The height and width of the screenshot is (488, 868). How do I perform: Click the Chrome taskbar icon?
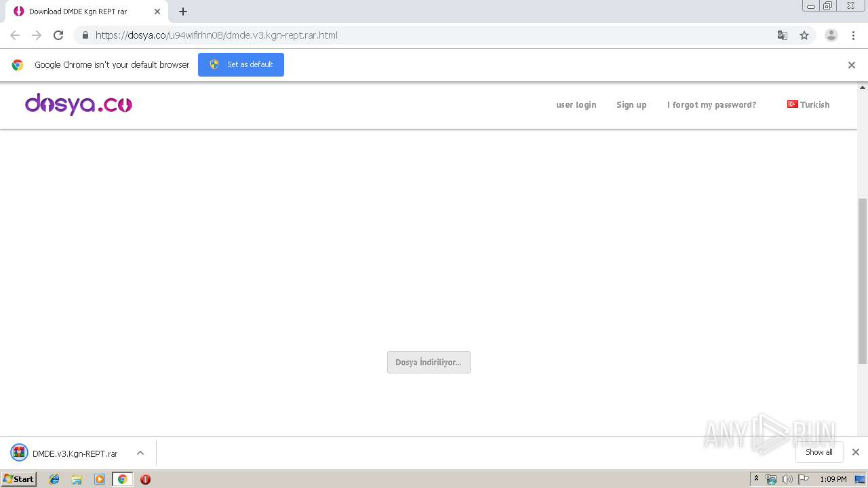click(x=123, y=479)
